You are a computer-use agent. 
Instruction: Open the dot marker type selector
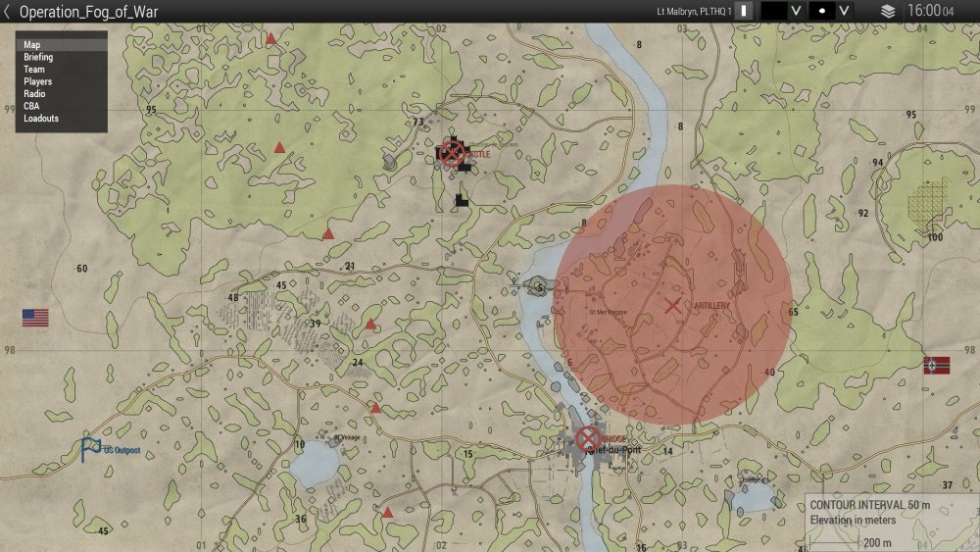click(x=823, y=11)
